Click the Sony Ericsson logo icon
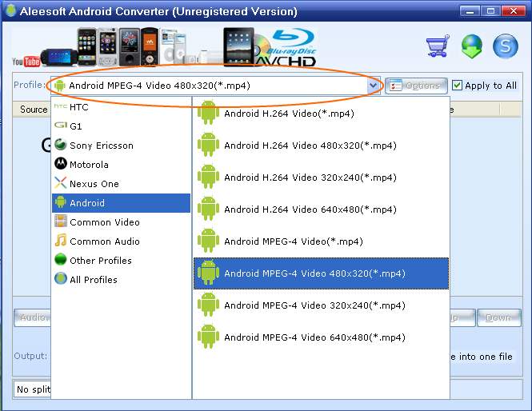 (x=60, y=145)
